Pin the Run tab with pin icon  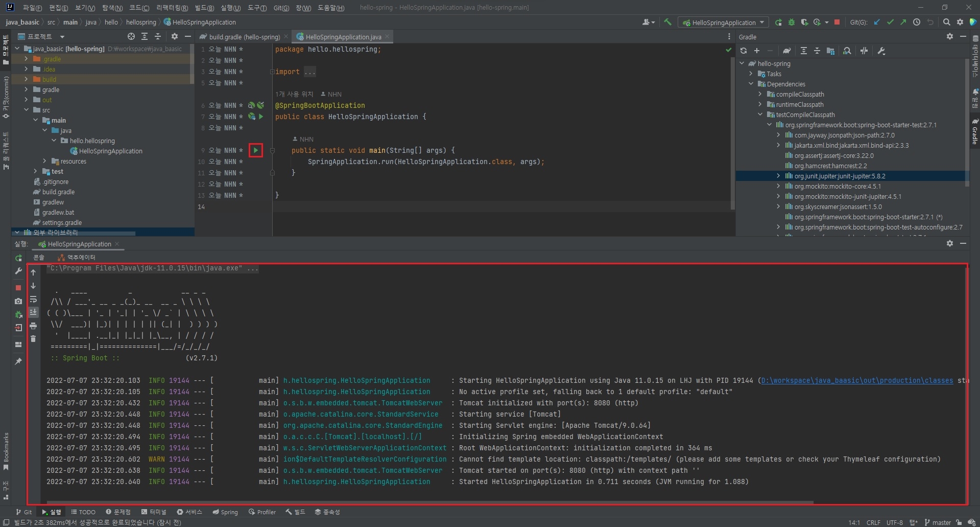tap(18, 361)
